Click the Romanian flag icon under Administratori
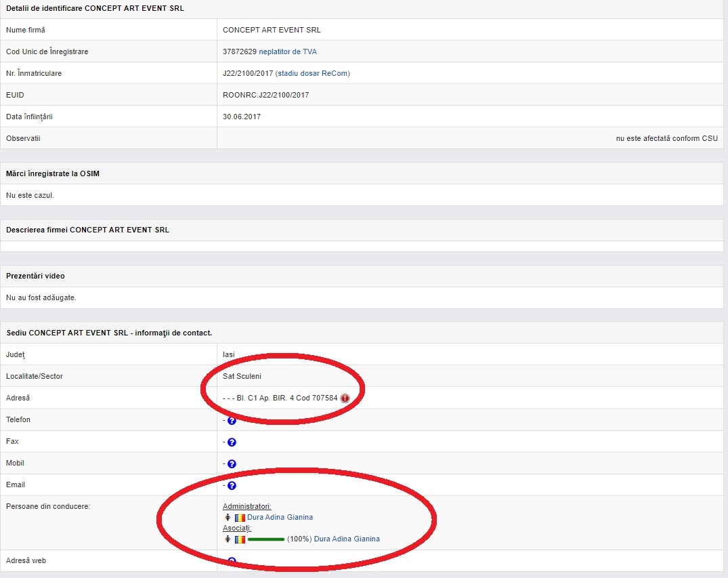The width and height of the screenshot is (728, 578). (x=240, y=518)
